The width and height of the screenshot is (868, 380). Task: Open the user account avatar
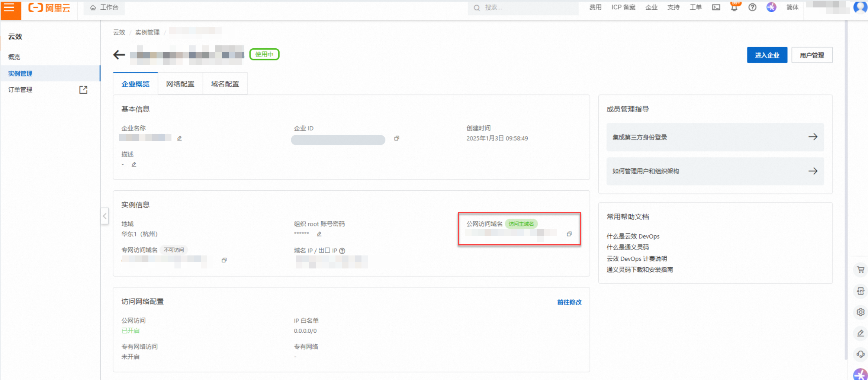pos(860,7)
